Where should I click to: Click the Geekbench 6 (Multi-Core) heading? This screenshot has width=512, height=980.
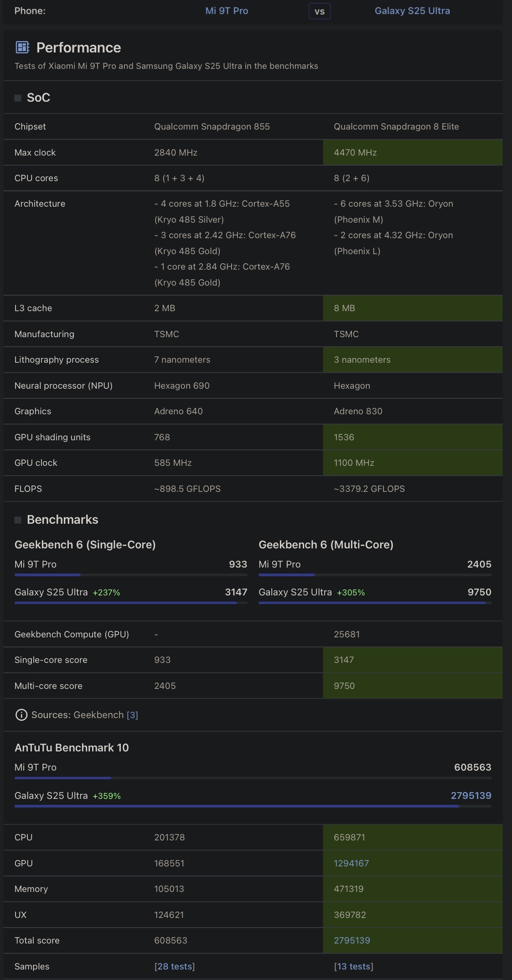pyautogui.click(x=326, y=545)
